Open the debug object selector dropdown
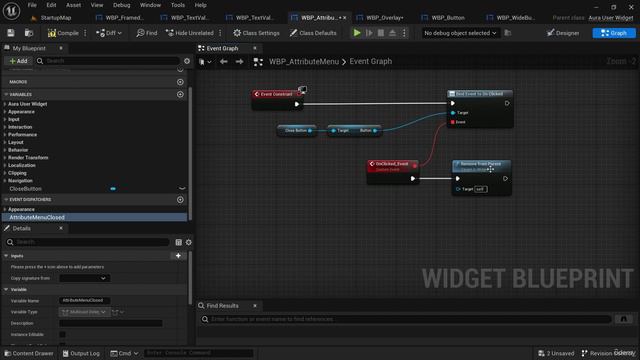Screen dimensions: 640x360 click(460, 33)
